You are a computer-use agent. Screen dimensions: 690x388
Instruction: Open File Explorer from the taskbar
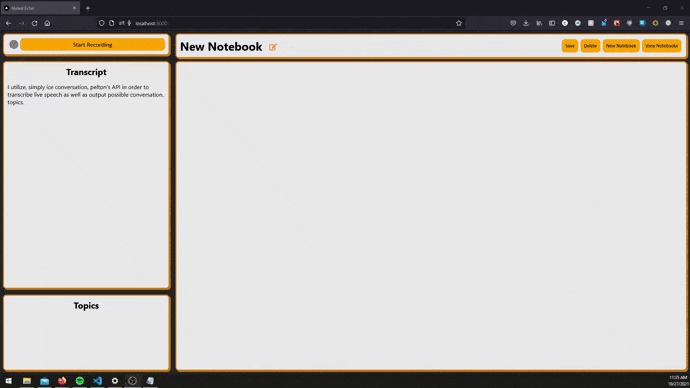pyautogui.click(x=27, y=381)
